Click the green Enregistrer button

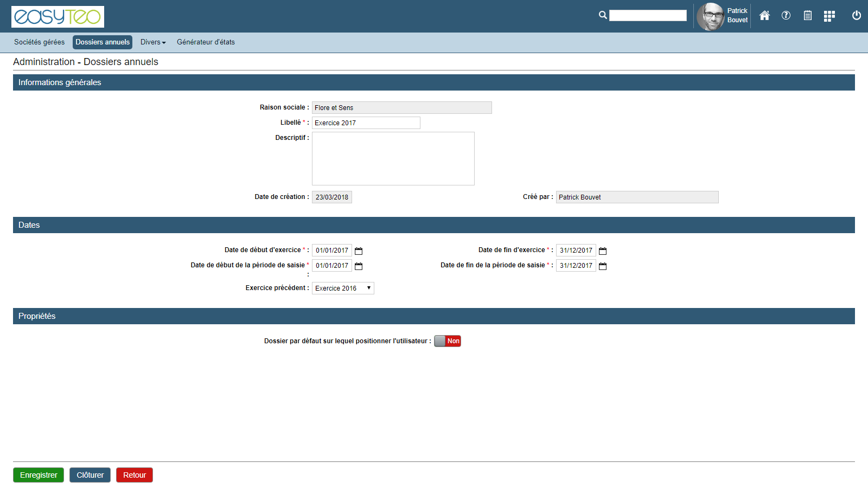point(39,475)
